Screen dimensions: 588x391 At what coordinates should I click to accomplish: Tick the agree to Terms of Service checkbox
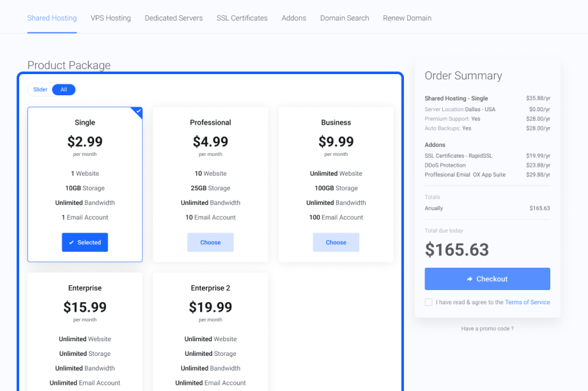429,302
